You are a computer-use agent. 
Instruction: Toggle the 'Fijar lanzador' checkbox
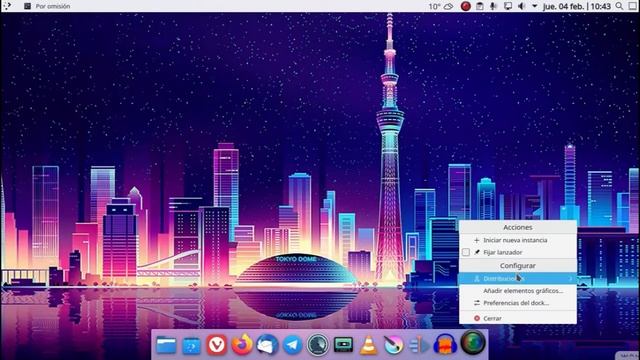click(466, 252)
